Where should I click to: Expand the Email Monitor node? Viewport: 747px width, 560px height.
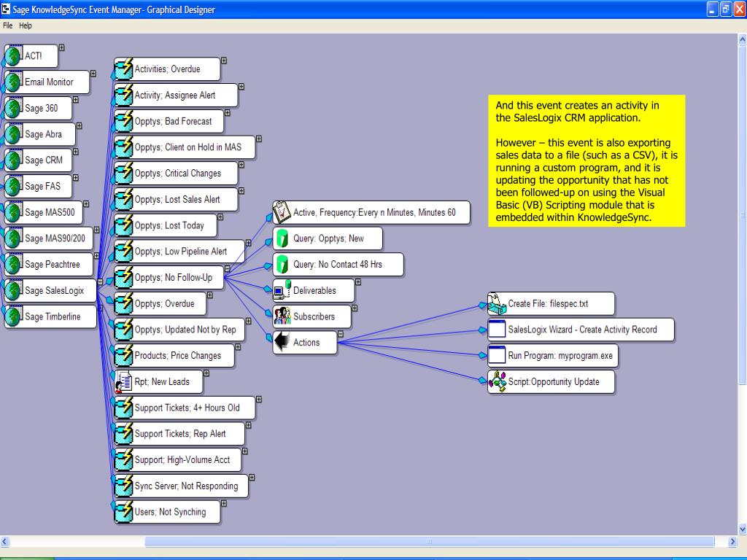point(93,74)
